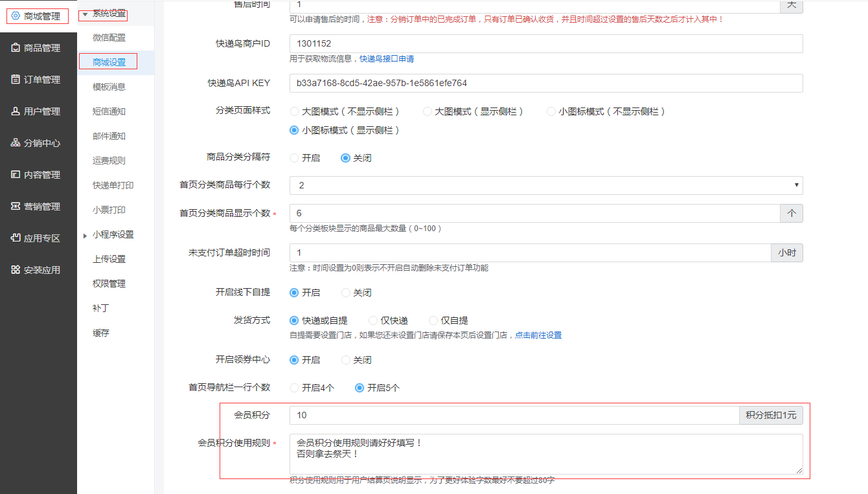Select 大图模式（显示侧栏）radio option
This screenshot has width=868, height=494.
pos(428,111)
